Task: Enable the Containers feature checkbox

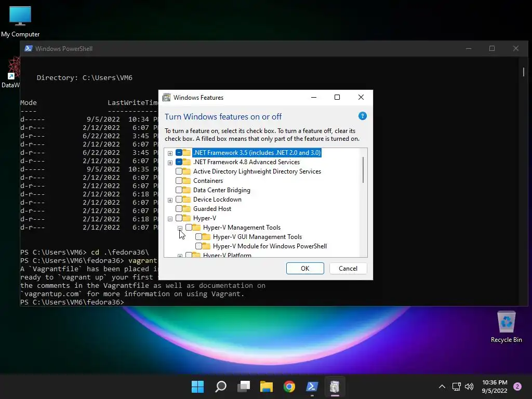Action: [x=179, y=181]
